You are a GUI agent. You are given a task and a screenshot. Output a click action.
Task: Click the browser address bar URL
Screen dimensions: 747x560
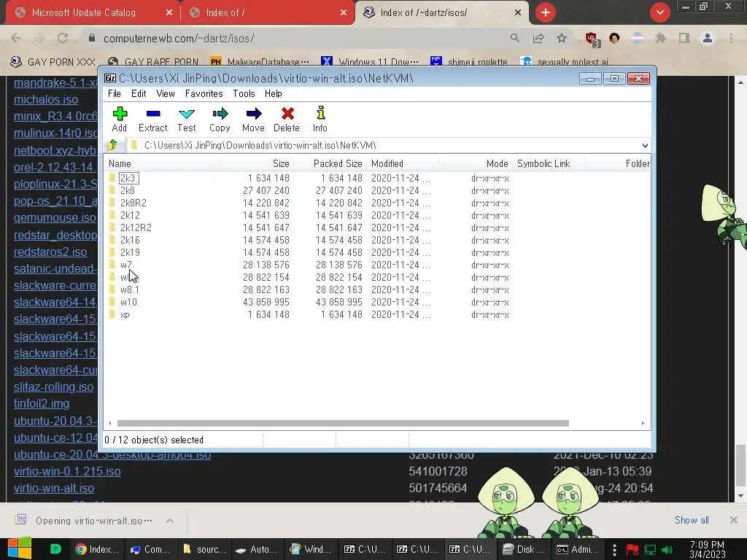click(x=179, y=38)
